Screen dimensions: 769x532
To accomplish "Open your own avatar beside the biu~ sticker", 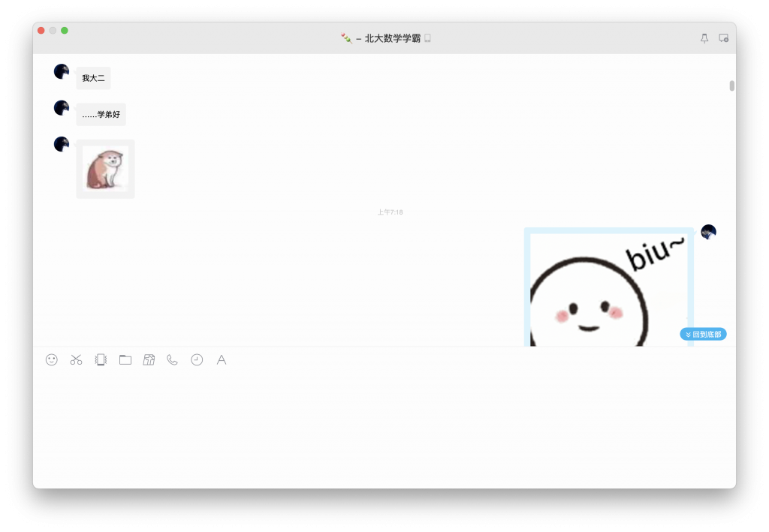I will click(x=708, y=232).
